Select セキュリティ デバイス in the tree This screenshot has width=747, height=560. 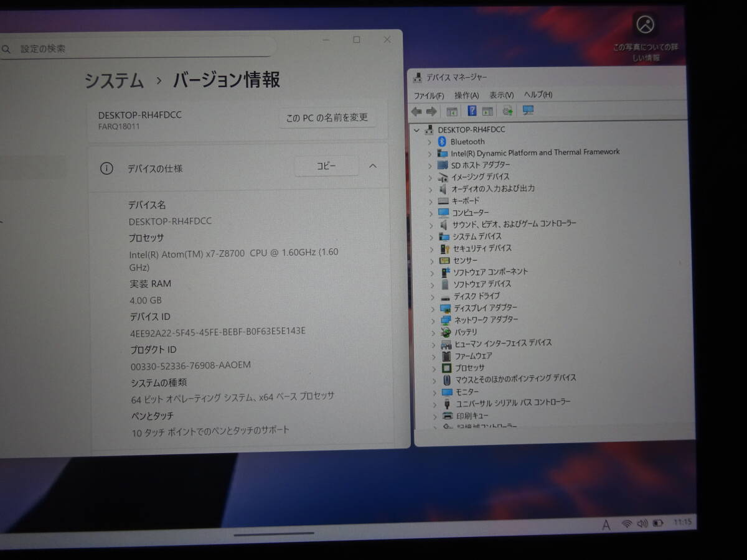482,248
